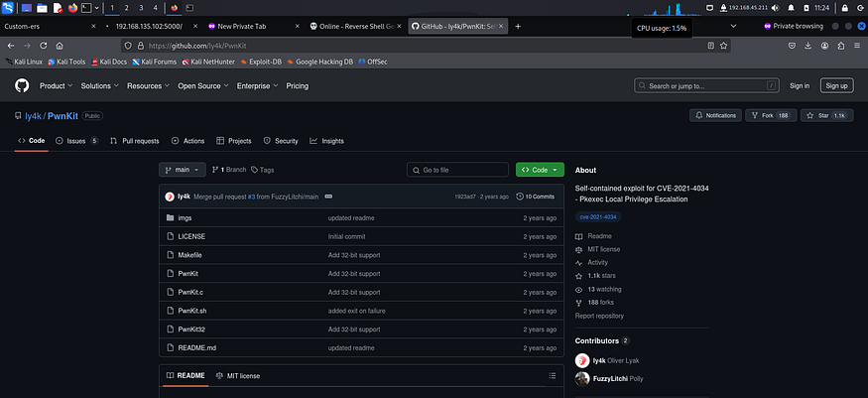Screen dimensions: 868x398
Task: Expand the Product dropdown menu
Action: (56, 85)
